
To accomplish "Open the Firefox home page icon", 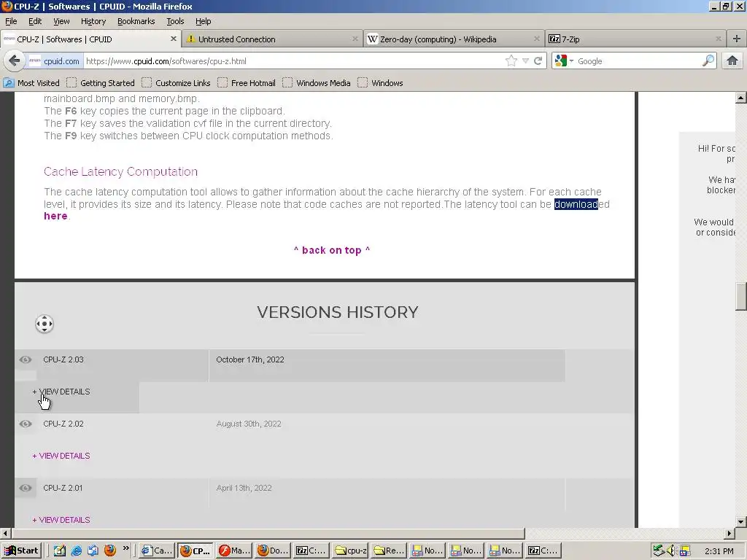I will [x=732, y=61].
